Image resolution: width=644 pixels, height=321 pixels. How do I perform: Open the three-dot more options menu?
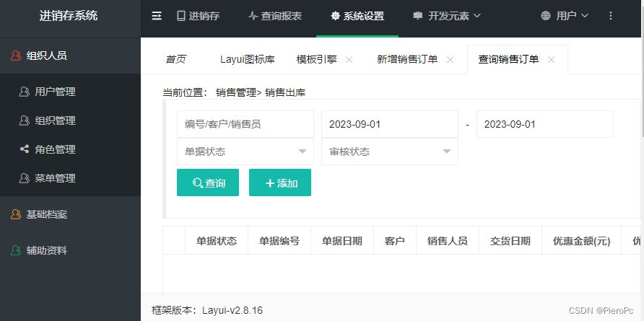(x=611, y=16)
